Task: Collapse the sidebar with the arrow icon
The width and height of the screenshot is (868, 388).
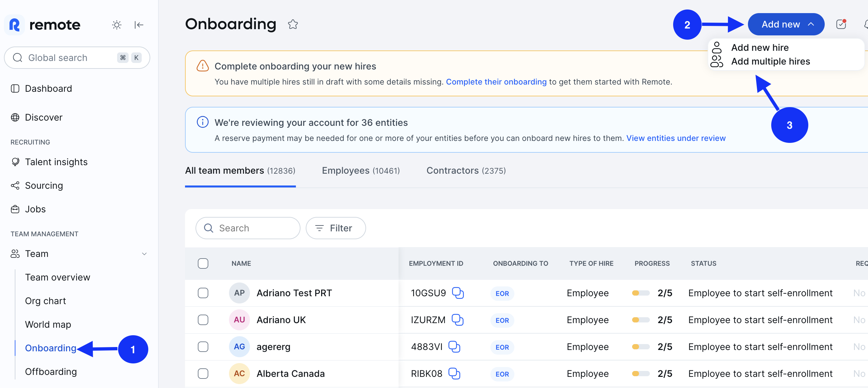Action: coord(139,25)
